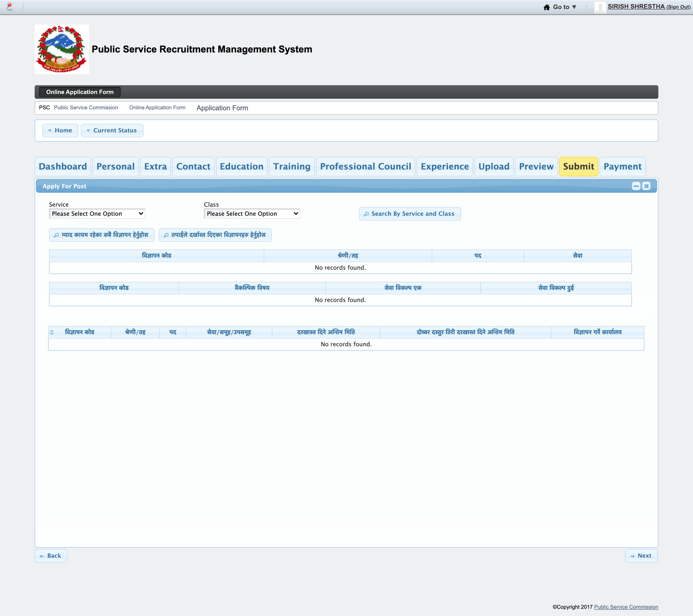
Task: Click the Sign Out link
Action: coord(678,7)
